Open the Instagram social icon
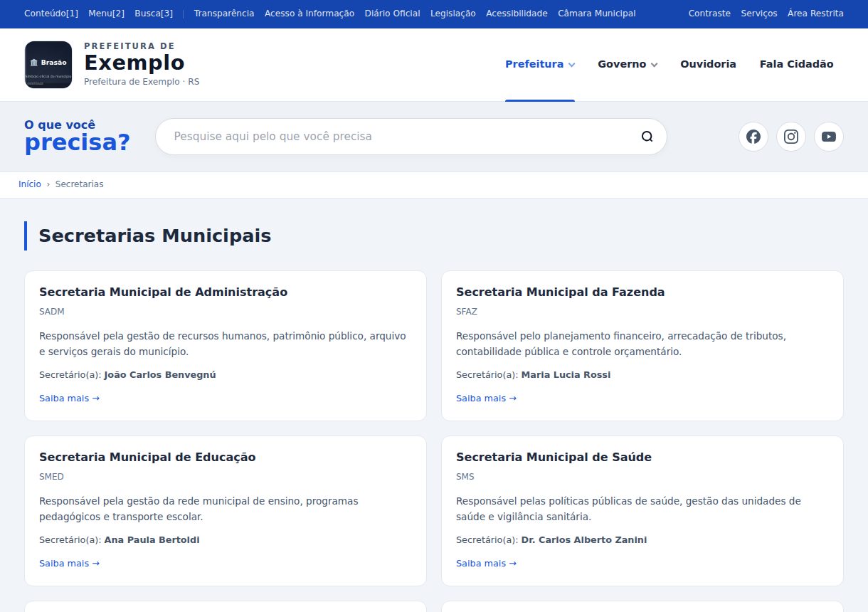Screen dimensions: 868x612 point(791,137)
